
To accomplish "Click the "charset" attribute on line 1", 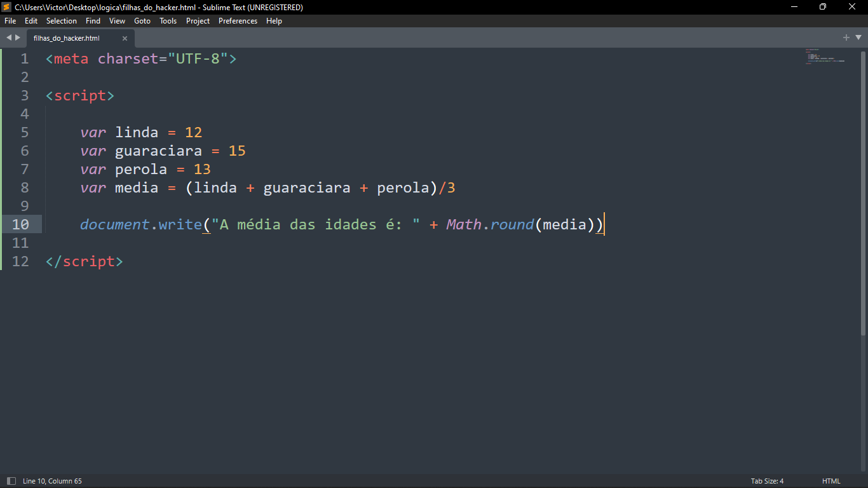I will [128, 58].
